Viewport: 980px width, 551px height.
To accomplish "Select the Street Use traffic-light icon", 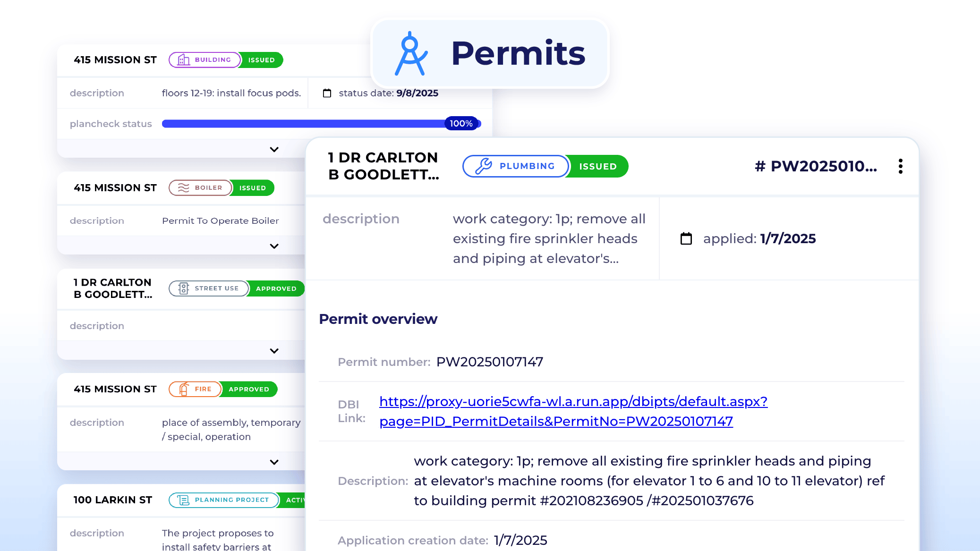I will pos(183,288).
